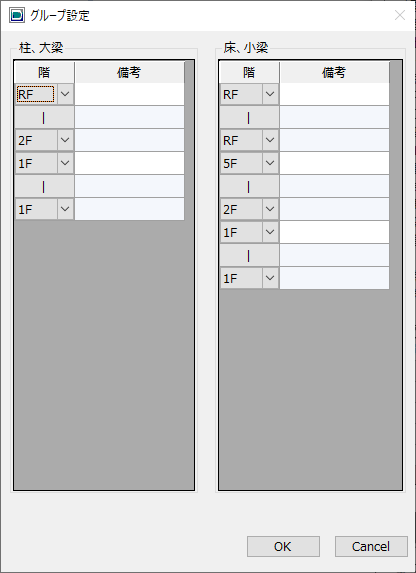Image resolution: width=416 pixels, height=573 pixels.
Task: Click the グループ設定 dialog title icon
Action: 17,15
